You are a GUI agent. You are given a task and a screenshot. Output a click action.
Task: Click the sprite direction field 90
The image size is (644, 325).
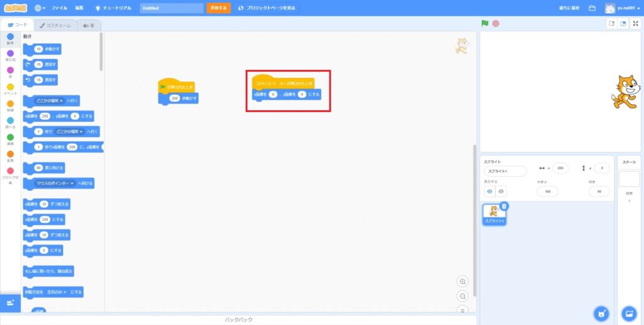pyautogui.click(x=599, y=191)
